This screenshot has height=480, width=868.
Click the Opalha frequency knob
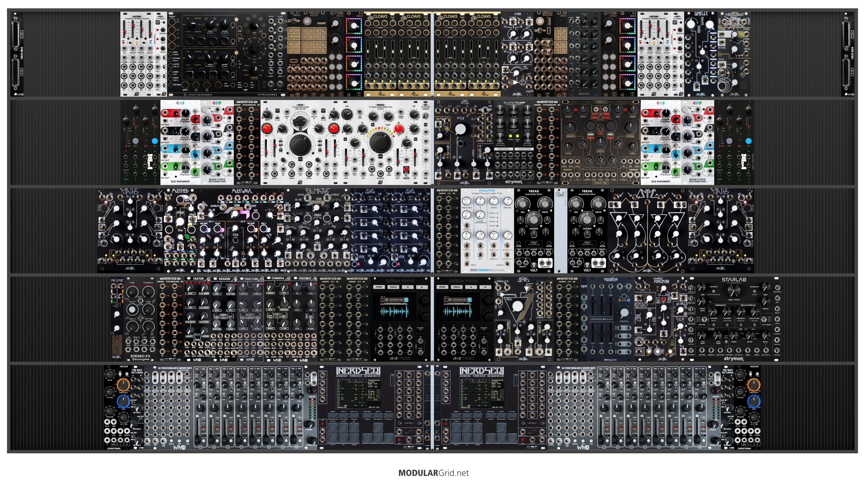(624, 312)
